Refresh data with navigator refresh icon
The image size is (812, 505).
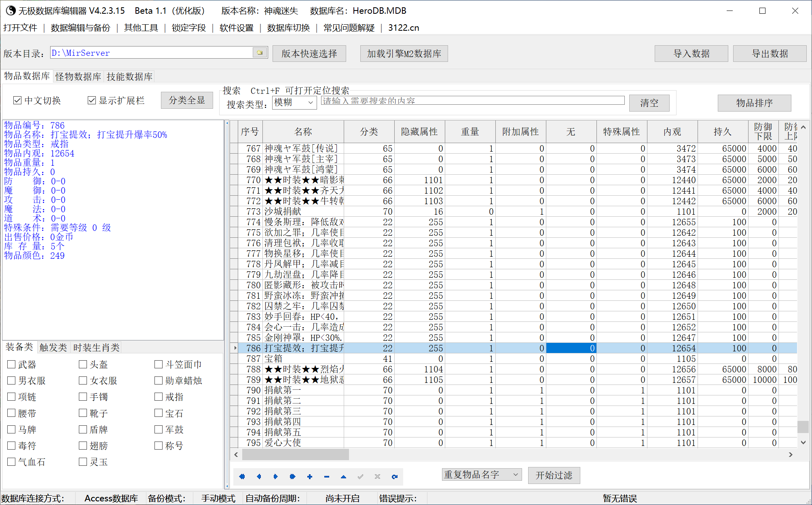(394, 476)
